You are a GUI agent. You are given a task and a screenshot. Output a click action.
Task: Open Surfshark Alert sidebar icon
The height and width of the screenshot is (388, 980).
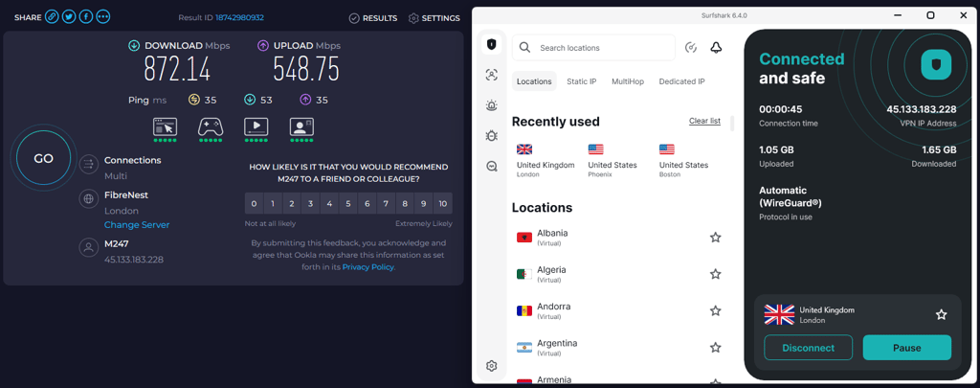[491, 105]
